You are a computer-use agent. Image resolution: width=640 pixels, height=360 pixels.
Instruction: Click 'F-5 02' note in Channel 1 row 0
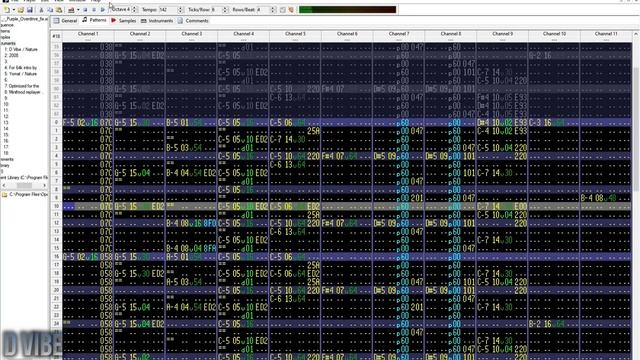[74, 122]
